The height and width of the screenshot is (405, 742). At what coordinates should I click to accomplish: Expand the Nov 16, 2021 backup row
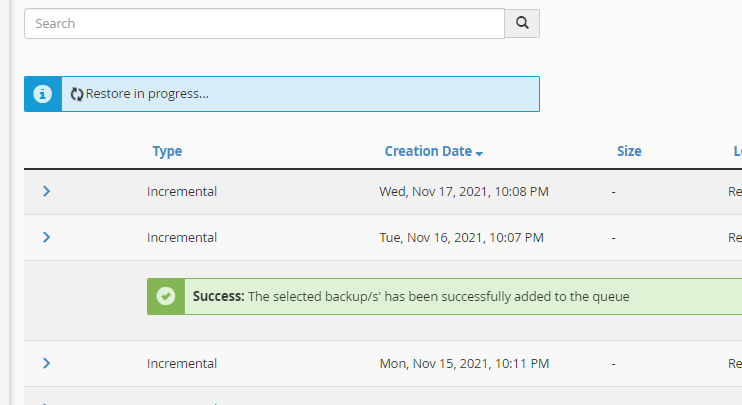[x=47, y=237]
